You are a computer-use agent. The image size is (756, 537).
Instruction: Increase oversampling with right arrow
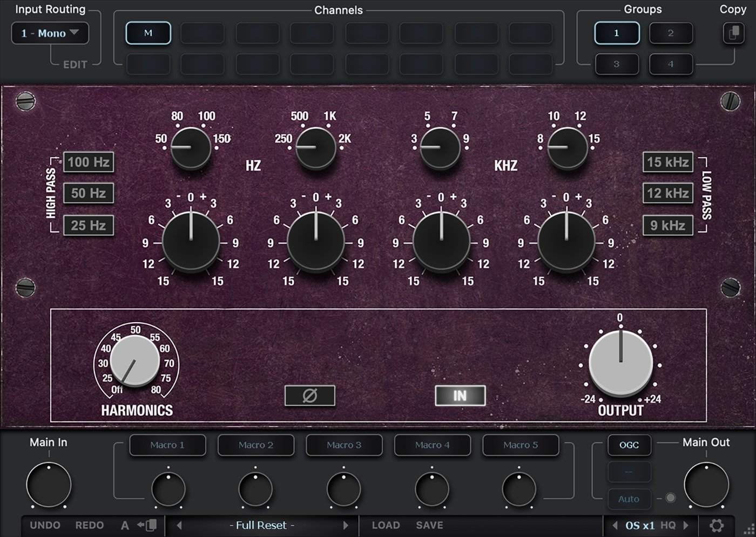[x=686, y=525]
